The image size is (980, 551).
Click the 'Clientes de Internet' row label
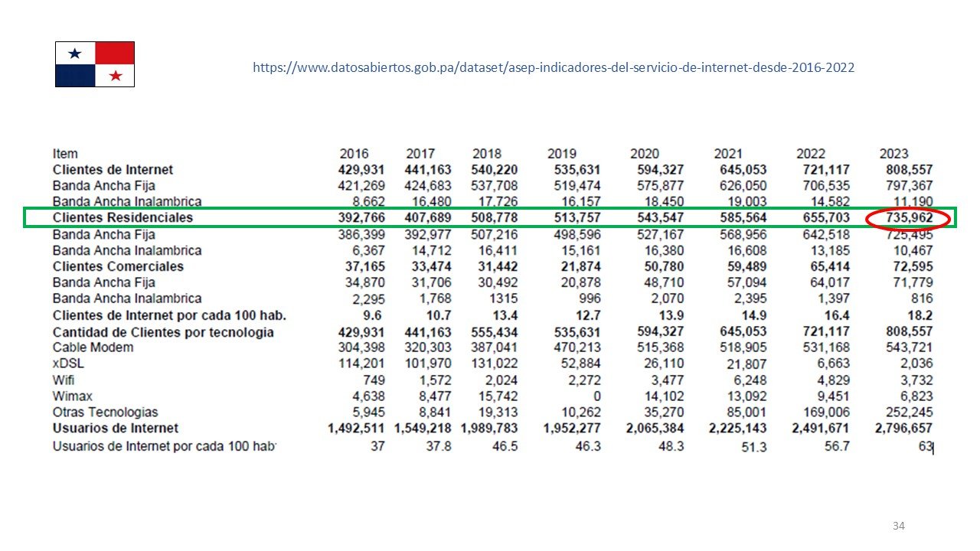113,170
